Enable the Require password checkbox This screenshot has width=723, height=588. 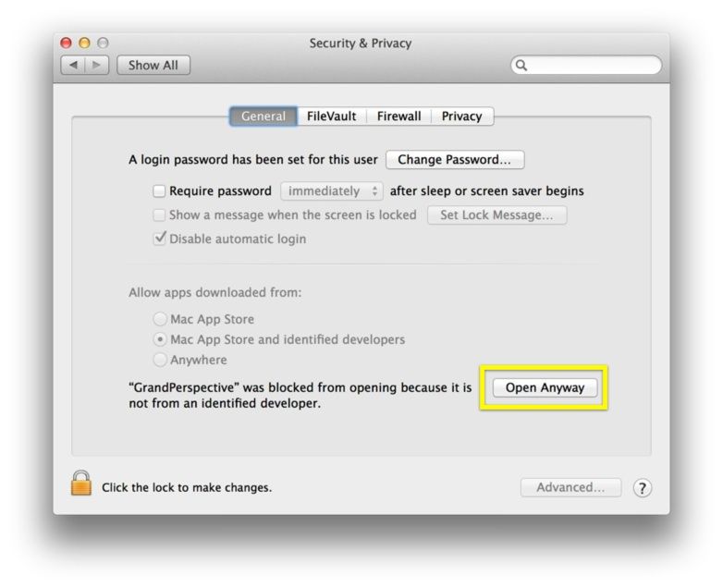click(x=159, y=191)
